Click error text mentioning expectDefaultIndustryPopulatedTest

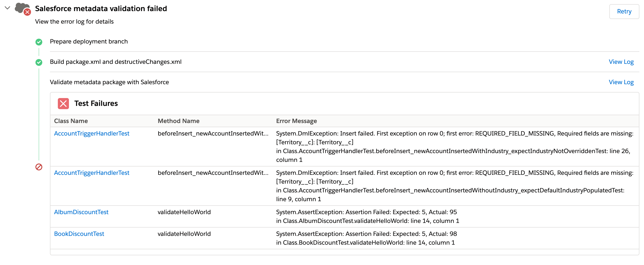(x=450, y=190)
